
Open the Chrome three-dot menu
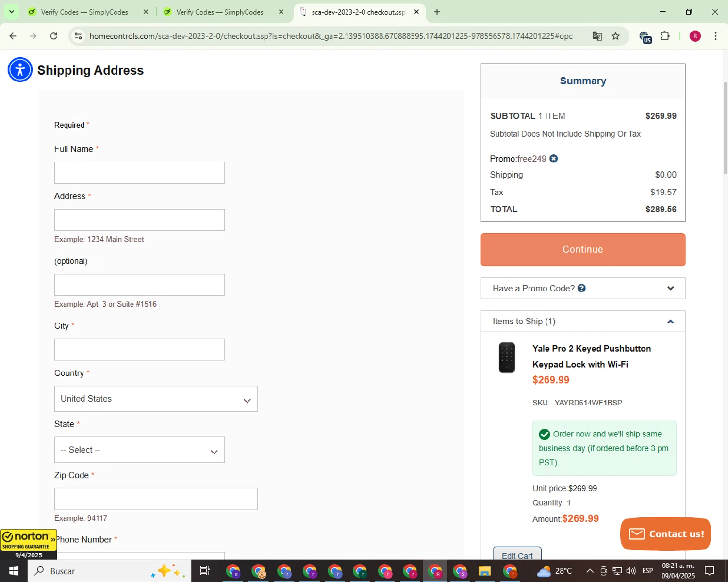click(715, 36)
